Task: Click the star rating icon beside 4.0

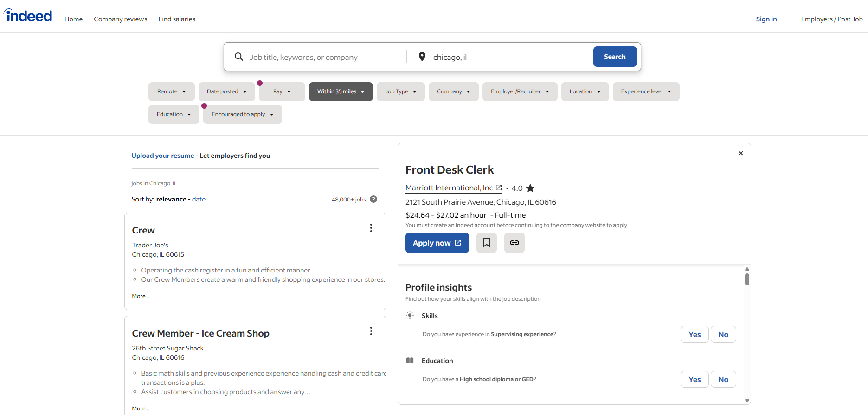Action: [x=530, y=188]
